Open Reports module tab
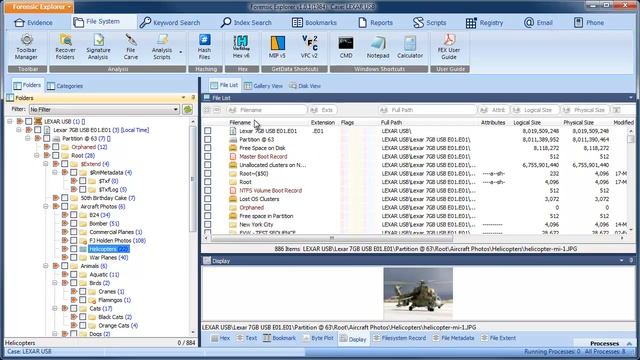The height and width of the screenshot is (360, 640). pyautogui.click(x=375, y=23)
